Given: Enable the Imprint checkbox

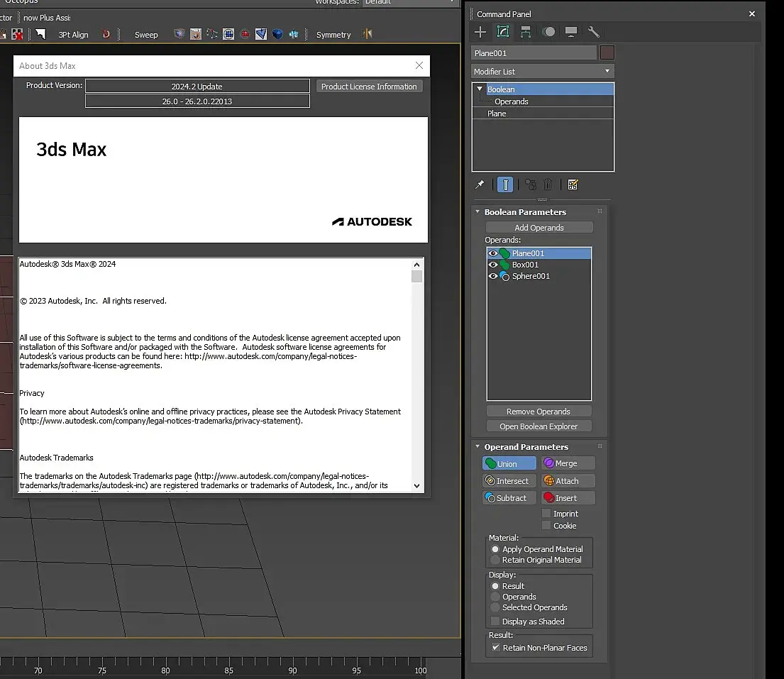Looking at the screenshot, I should [x=546, y=514].
